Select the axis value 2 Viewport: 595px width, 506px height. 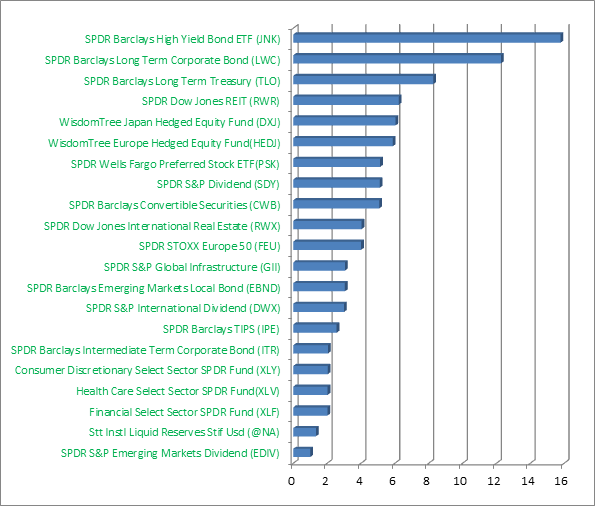coord(325,481)
